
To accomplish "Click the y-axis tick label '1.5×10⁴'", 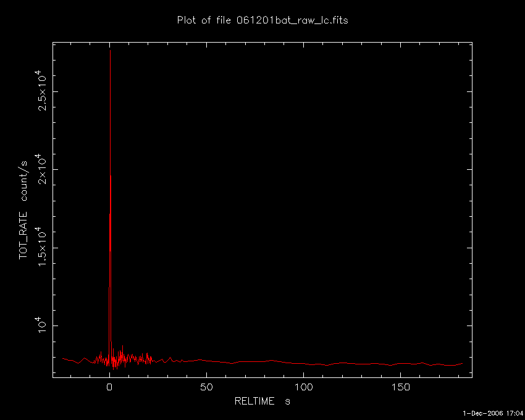I will coord(42,246).
